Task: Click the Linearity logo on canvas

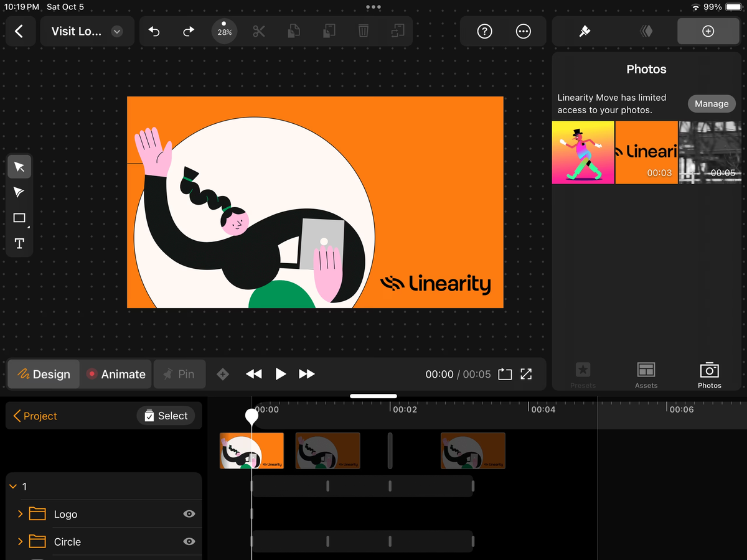Action: click(x=435, y=284)
